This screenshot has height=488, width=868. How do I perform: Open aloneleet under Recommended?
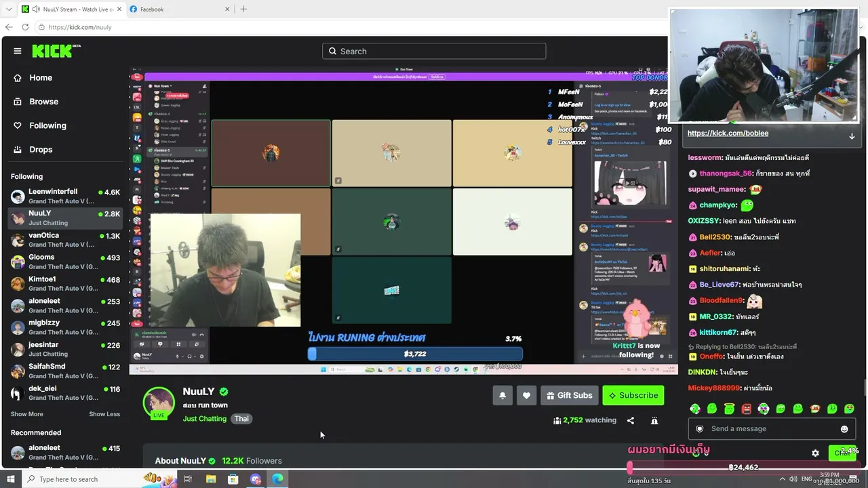tap(65, 452)
